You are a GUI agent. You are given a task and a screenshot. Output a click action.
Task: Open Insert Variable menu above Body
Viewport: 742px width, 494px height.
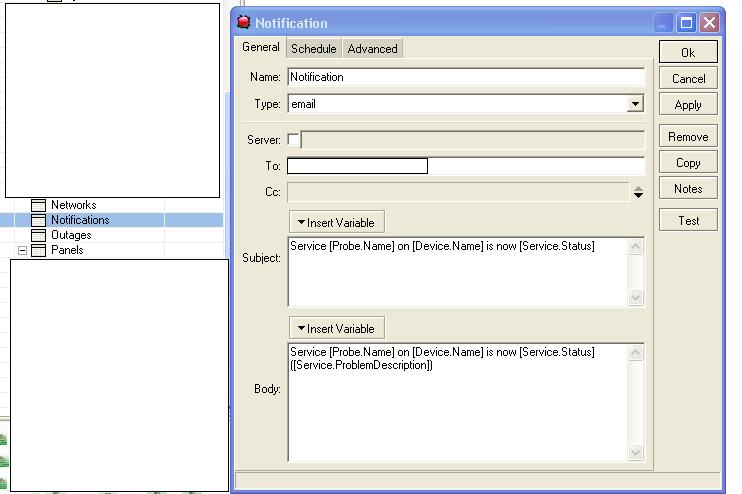coord(336,328)
